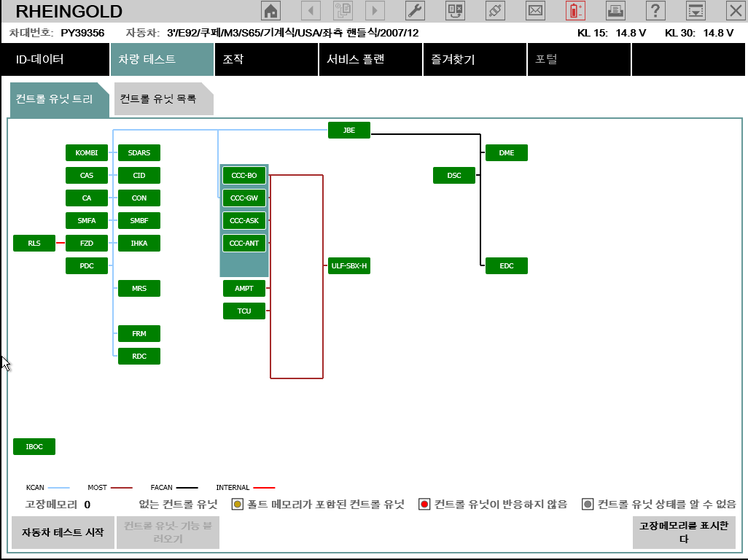Open the 포털 tab
The image size is (748, 560).
pyautogui.click(x=579, y=60)
